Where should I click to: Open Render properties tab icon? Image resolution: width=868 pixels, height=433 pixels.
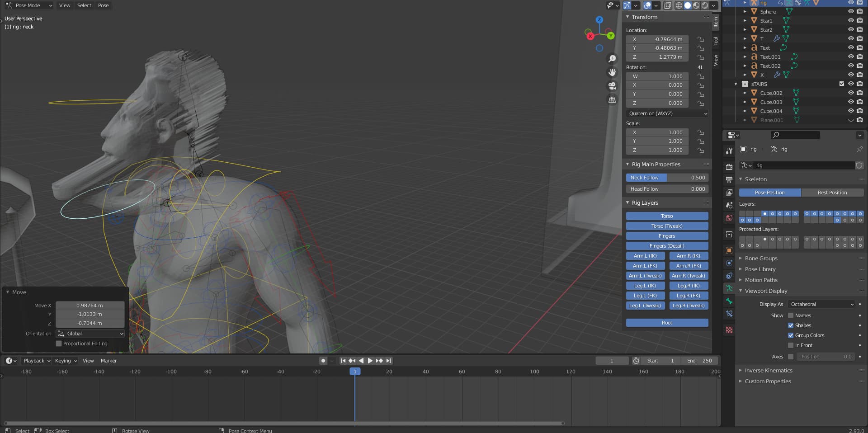click(x=729, y=167)
